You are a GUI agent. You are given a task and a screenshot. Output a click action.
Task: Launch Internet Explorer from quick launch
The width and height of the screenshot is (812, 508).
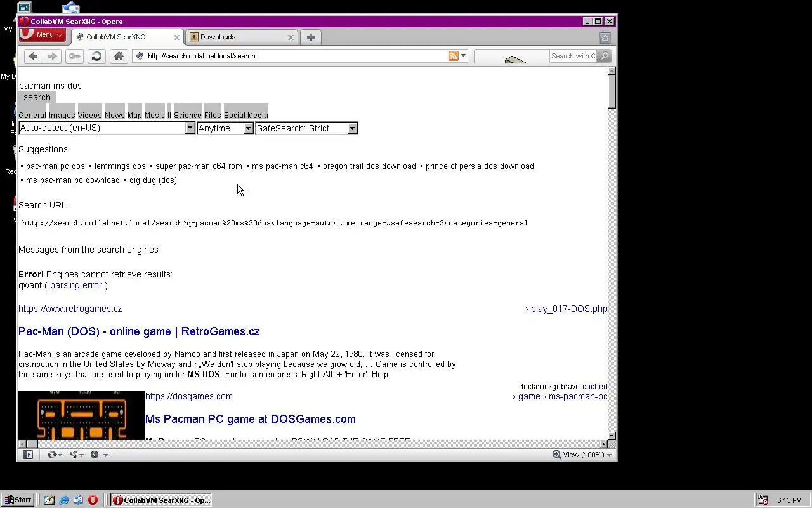64,500
